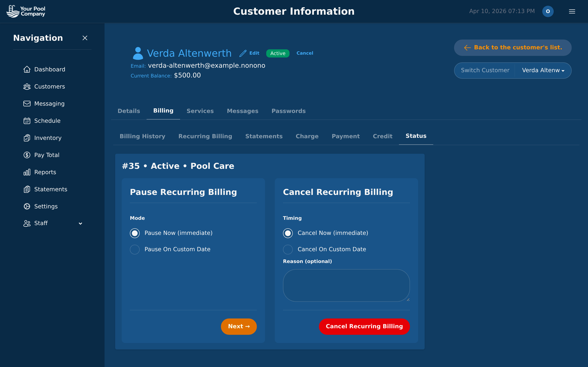The height and width of the screenshot is (367, 588).
Task: Go back to the customer's list
Action: [512, 47]
